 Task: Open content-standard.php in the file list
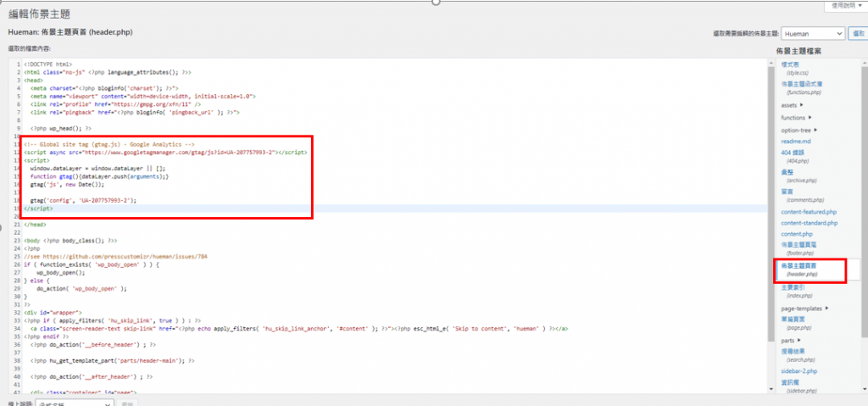click(810, 223)
